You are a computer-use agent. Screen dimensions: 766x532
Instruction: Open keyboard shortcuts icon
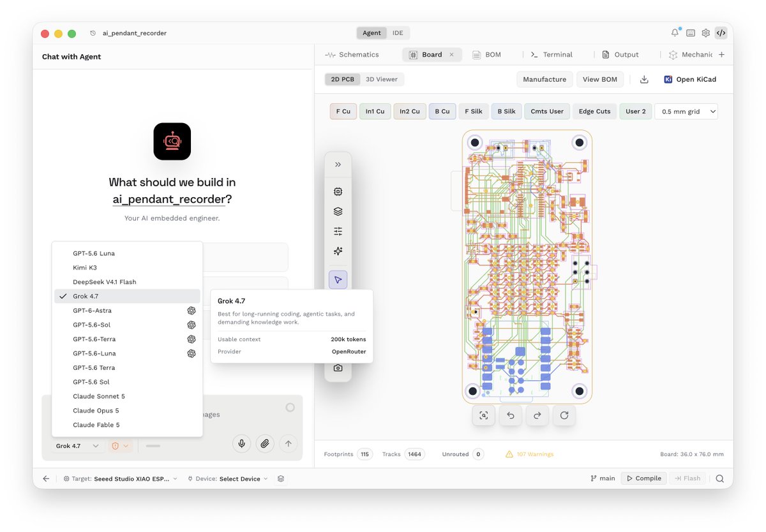690,33
